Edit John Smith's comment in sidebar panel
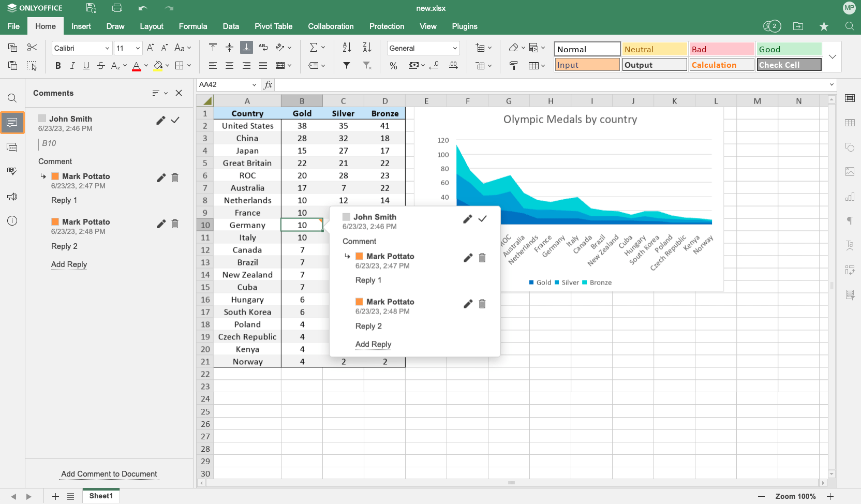The height and width of the screenshot is (504, 861). 161,120
